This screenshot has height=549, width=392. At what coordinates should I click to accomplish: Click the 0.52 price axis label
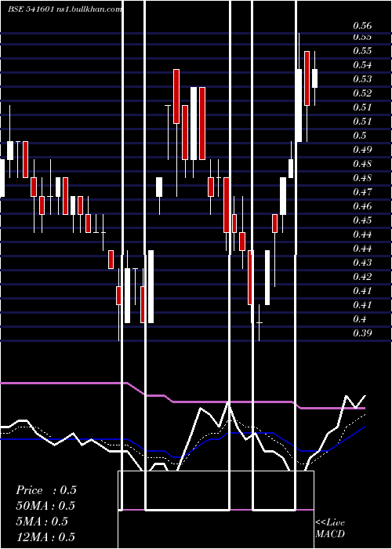(362, 93)
